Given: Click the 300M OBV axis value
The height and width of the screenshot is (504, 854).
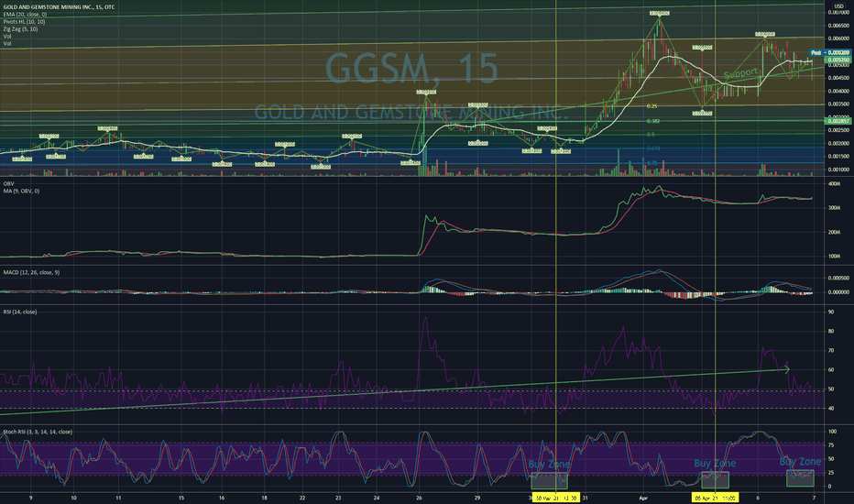Looking at the screenshot, I should (834, 208).
